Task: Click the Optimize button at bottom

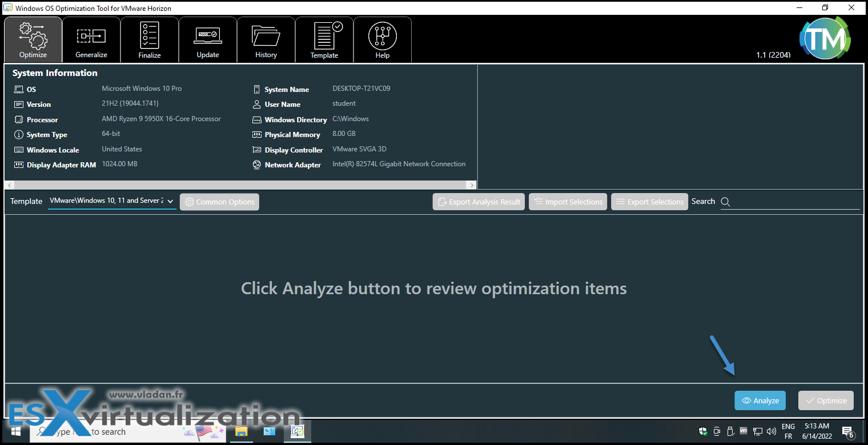Action: coord(826,400)
